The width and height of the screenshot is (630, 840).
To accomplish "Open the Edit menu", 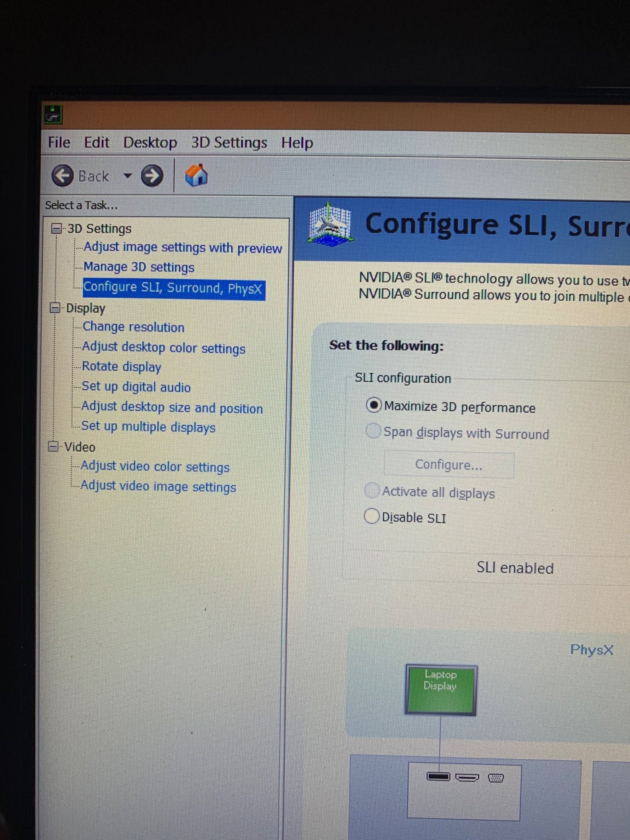I will 96,142.
